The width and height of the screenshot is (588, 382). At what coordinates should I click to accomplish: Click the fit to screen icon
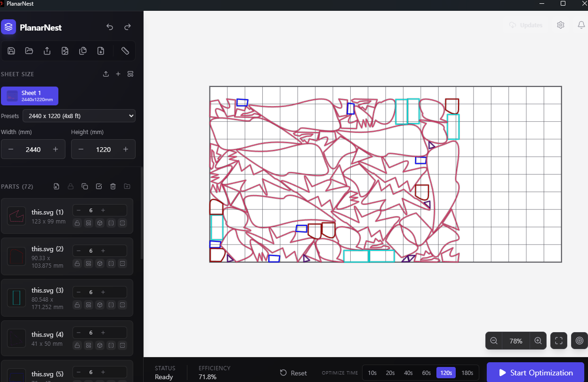(x=558, y=341)
